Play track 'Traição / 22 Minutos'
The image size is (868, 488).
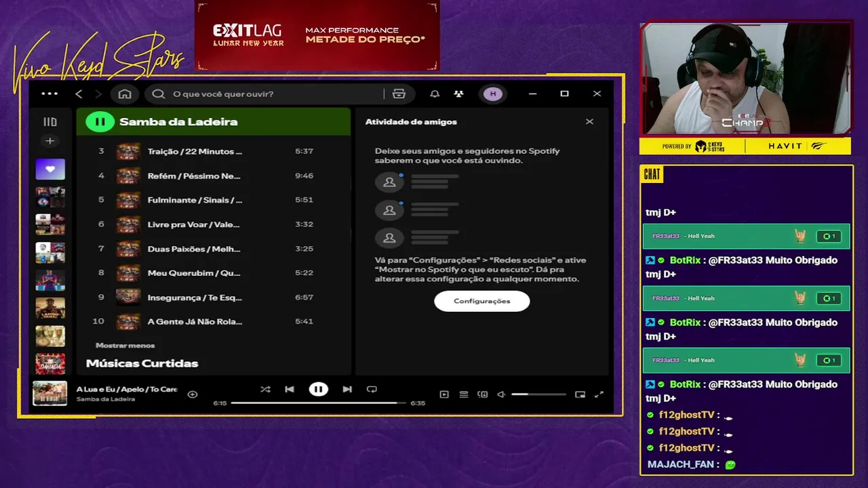click(195, 151)
